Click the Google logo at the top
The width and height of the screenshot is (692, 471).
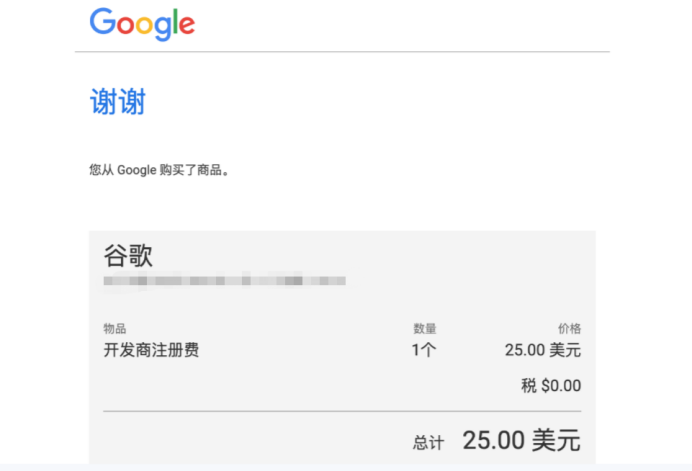(142, 24)
